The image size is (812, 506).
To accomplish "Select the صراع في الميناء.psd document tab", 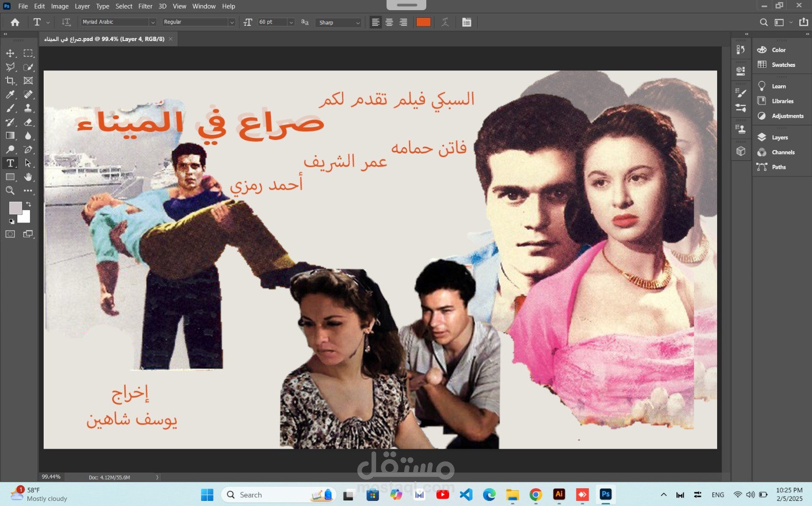I will click(x=105, y=39).
